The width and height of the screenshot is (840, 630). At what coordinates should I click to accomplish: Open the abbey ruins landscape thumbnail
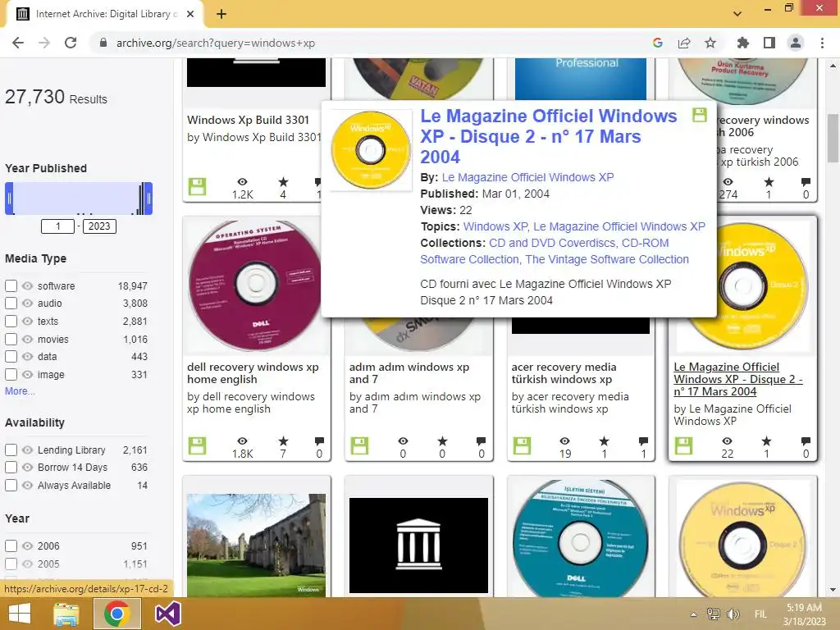[x=256, y=544]
